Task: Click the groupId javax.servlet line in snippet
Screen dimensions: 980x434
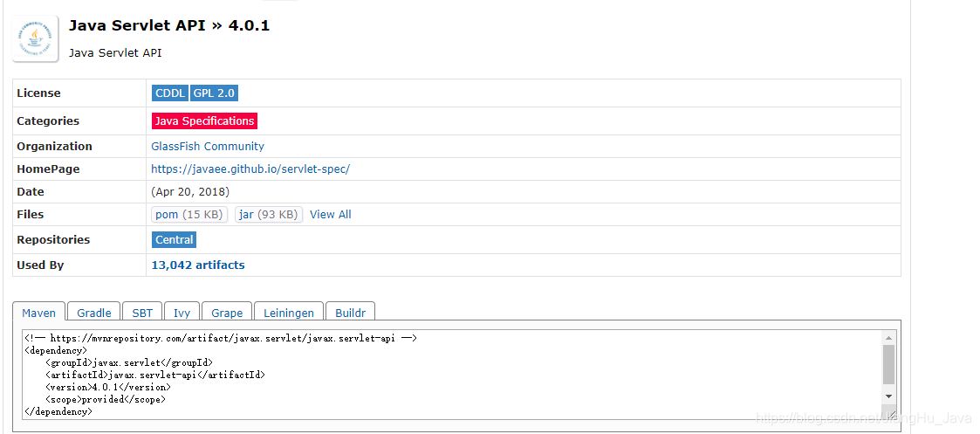Action: pyautogui.click(x=129, y=362)
